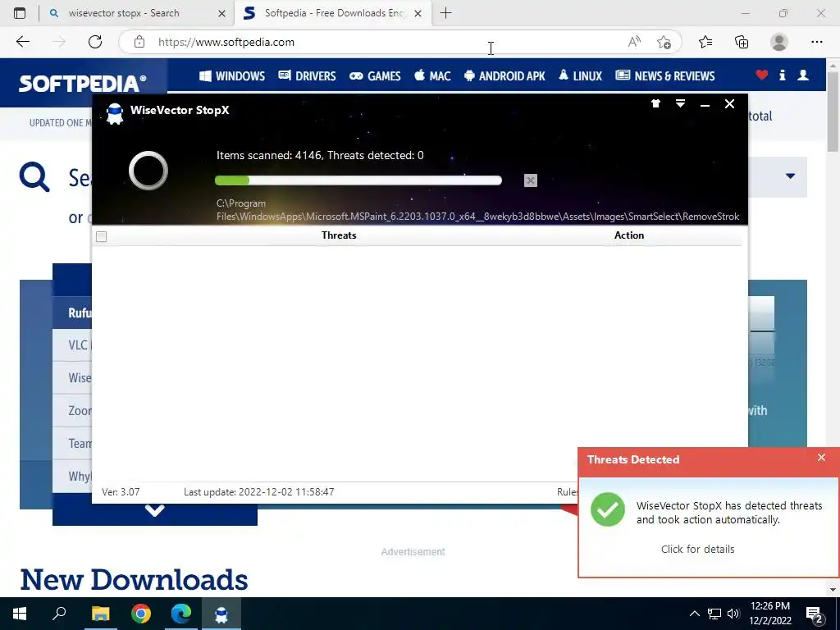This screenshot has width=840, height=630.
Task: Close the wisevector stopx Search tab
Action: point(221,13)
